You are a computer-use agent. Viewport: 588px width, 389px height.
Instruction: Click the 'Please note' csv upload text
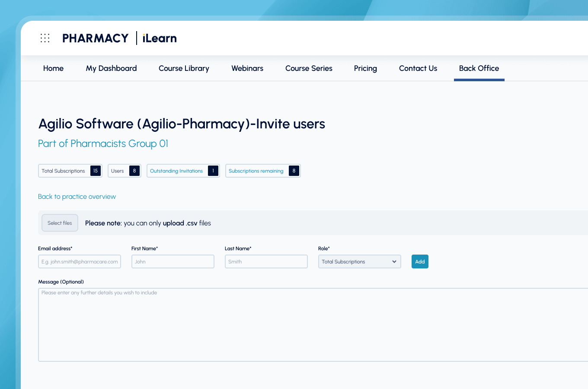pyautogui.click(x=148, y=223)
